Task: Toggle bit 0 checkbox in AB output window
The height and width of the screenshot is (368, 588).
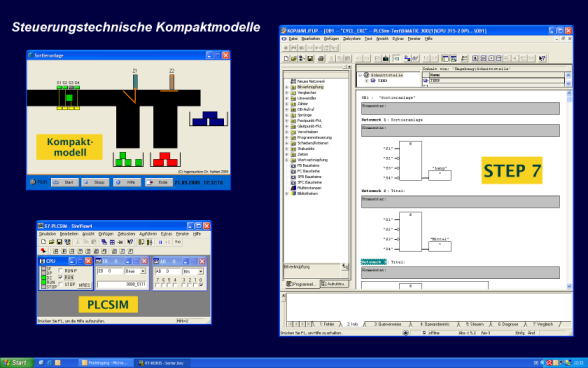Action: tap(201, 285)
